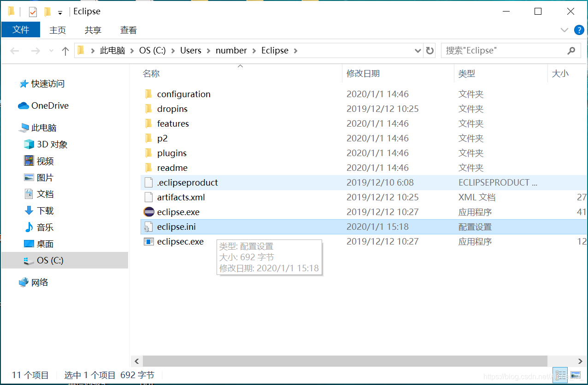Click Eclipse in the address breadcrumb
The image size is (588, 385).
click(275, 51)
